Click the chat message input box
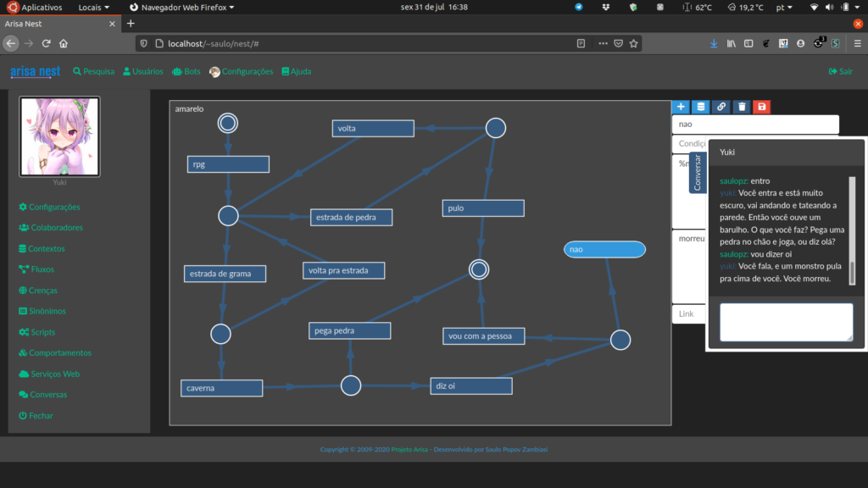The image size is (868, 488). click(x=786, y=322)
